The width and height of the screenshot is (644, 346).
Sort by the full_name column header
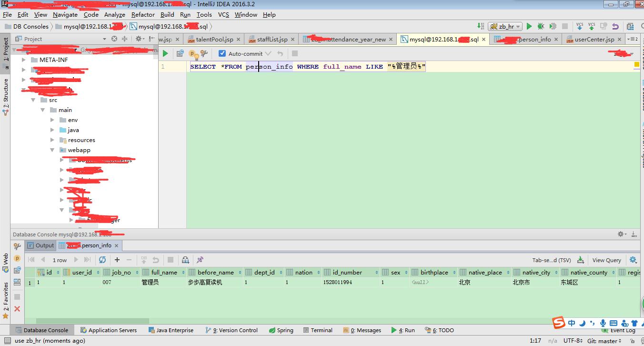point(164,273)
